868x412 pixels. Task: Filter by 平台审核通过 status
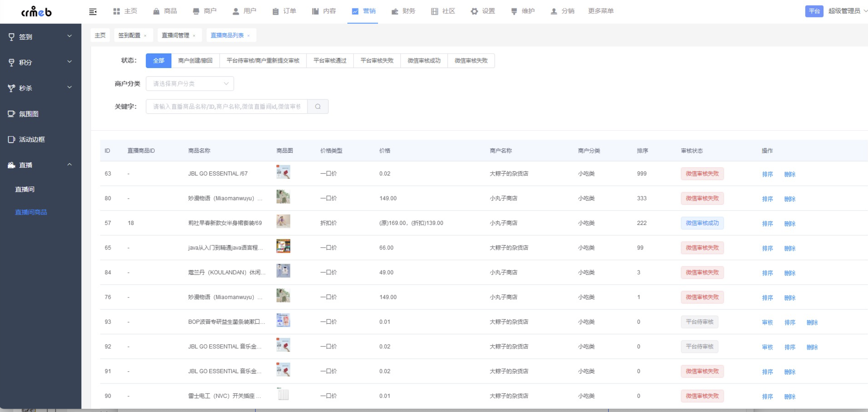click(x=330, y=61)
